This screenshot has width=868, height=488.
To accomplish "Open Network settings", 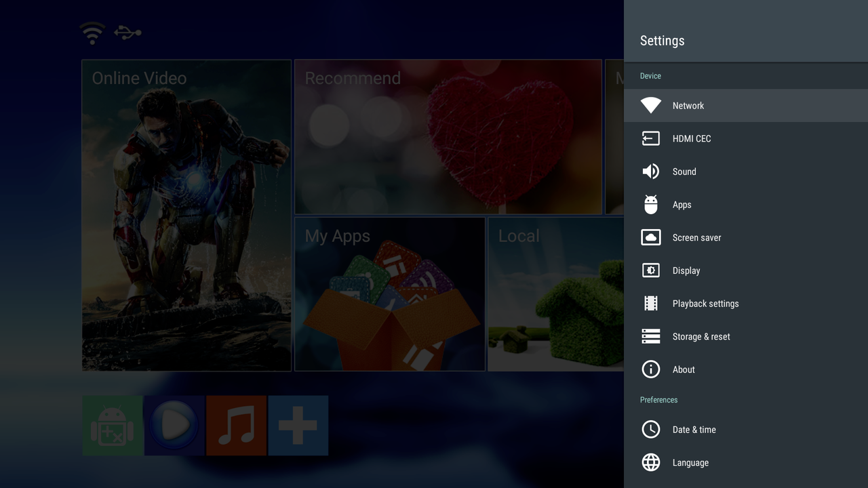I will tap(746, 105).
